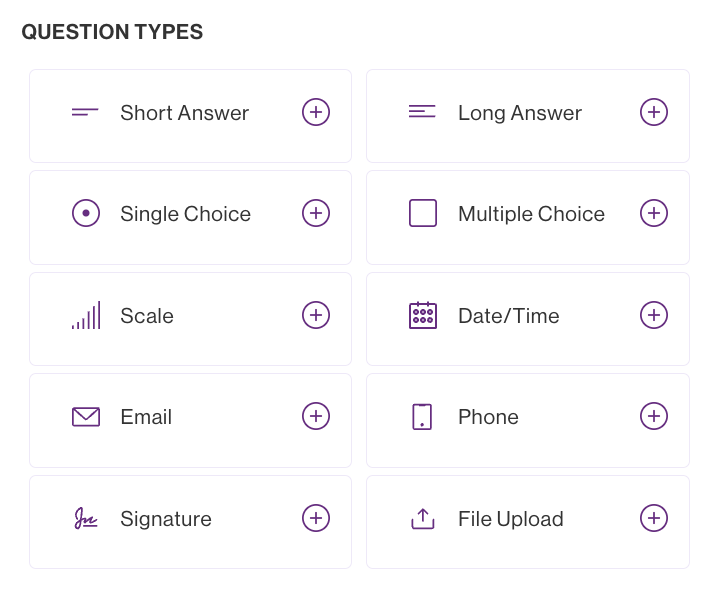The height and width of the screenshot is (589, 714).
Task: Click the Single Choice radio icon
Action: click(86, 213)
